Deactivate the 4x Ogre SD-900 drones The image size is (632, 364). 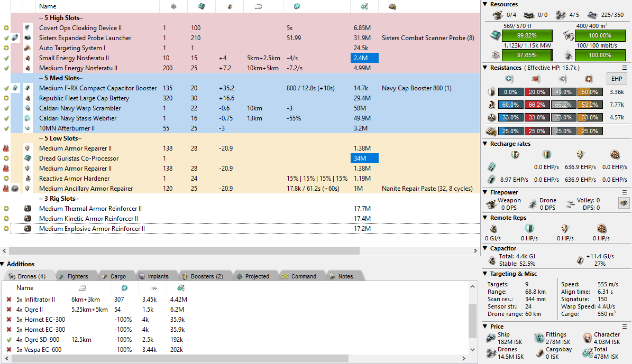pos(8,340)
